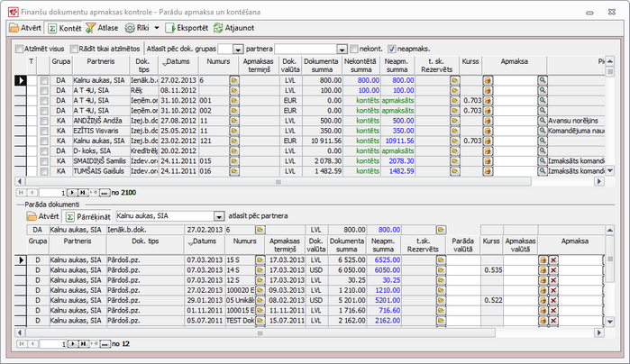Click red X icon in 30.25 row

pos(553,280)
